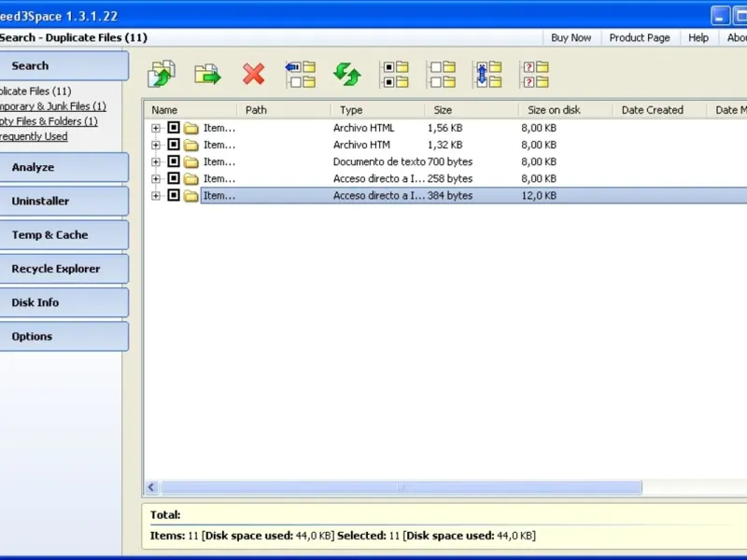Expand the Archivo HTM item group
Viewport: 747px width, 560px height.
156,145
